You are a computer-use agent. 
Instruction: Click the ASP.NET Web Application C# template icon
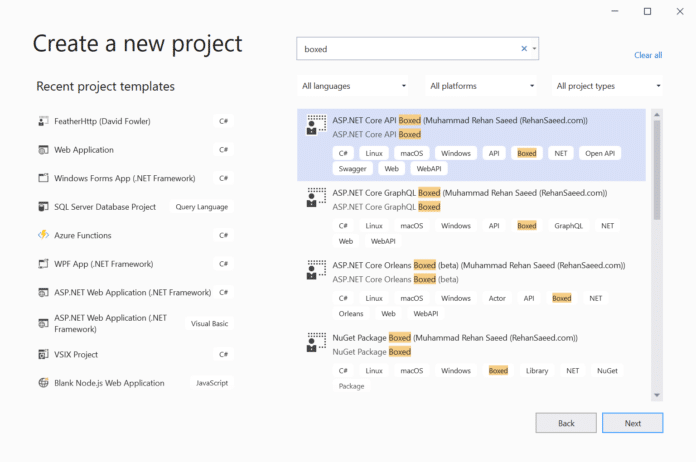click(43, 292)
